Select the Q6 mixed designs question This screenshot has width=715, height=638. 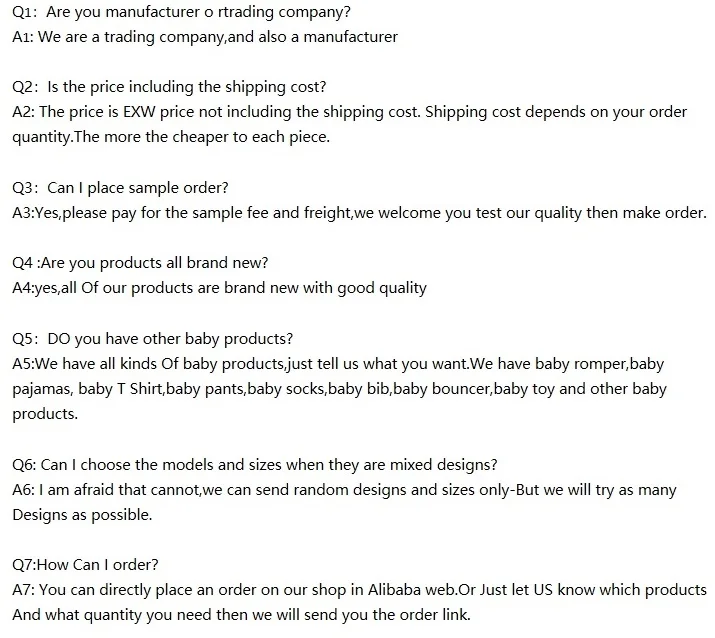(x=255, y=464)
